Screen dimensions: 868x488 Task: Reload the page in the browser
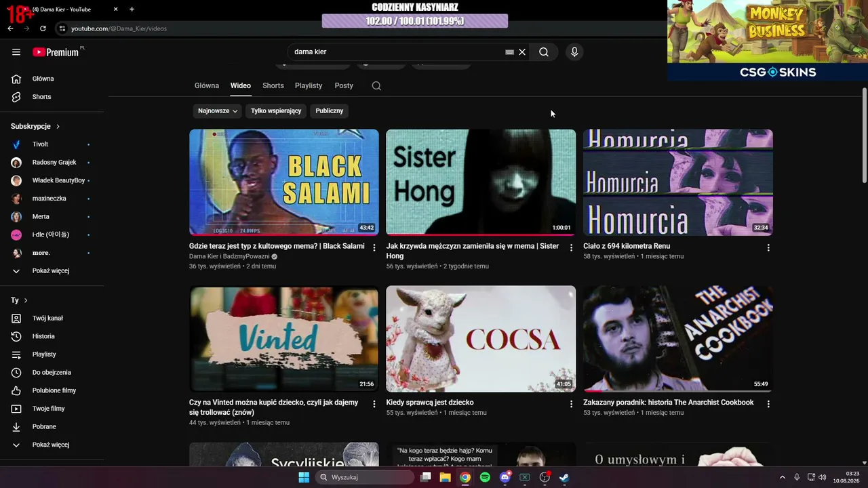tap(43, 28)
